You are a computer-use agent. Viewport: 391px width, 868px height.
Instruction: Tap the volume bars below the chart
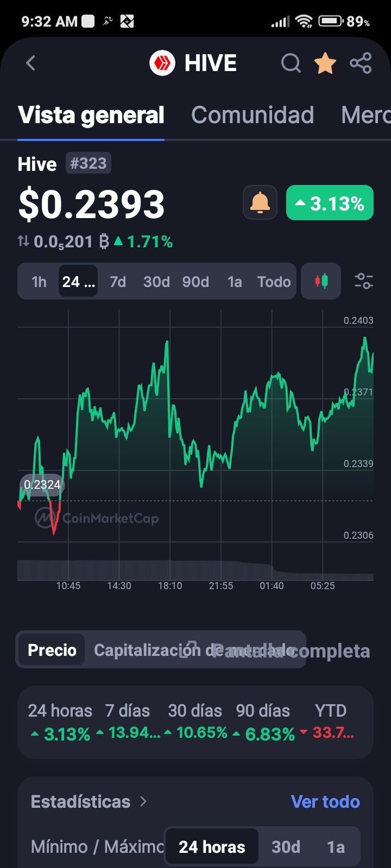click(x=195, y=570)
